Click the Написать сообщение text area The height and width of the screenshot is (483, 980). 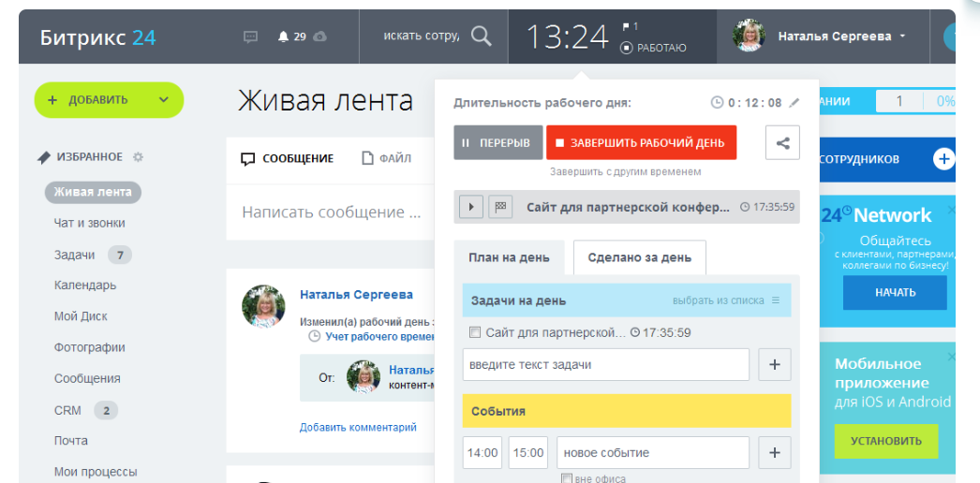[x=331, y=212]
